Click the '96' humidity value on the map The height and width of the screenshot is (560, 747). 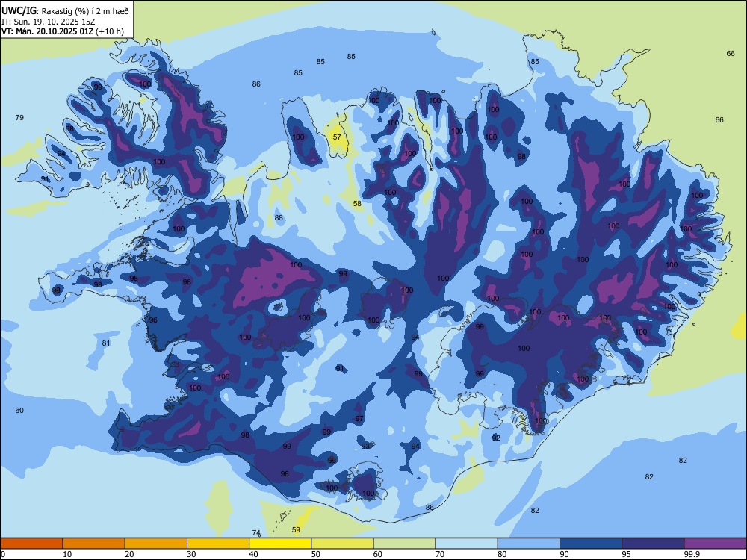tap(153, 320)
